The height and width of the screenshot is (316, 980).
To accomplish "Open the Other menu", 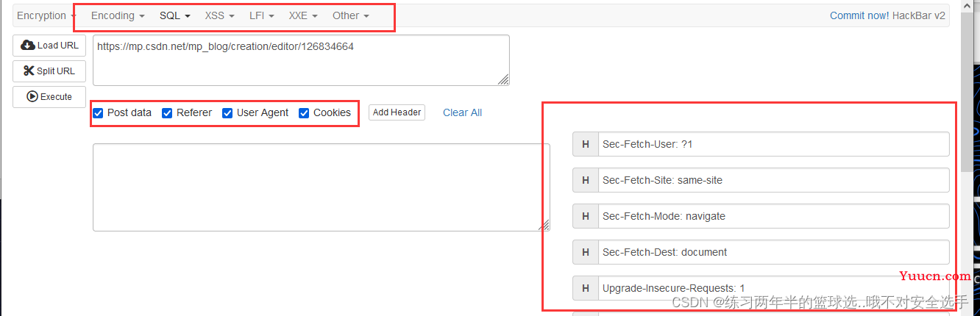I will click(x=351, y=15).
